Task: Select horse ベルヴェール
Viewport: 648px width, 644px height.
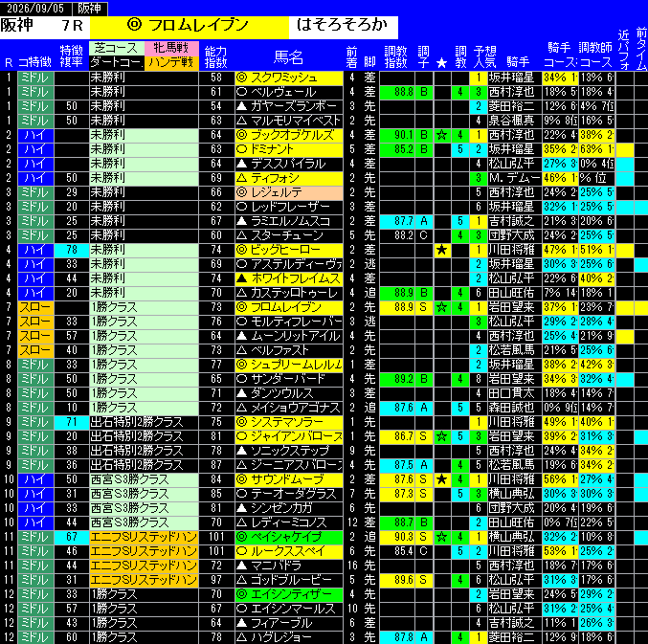Action: [x=289, y=92]
